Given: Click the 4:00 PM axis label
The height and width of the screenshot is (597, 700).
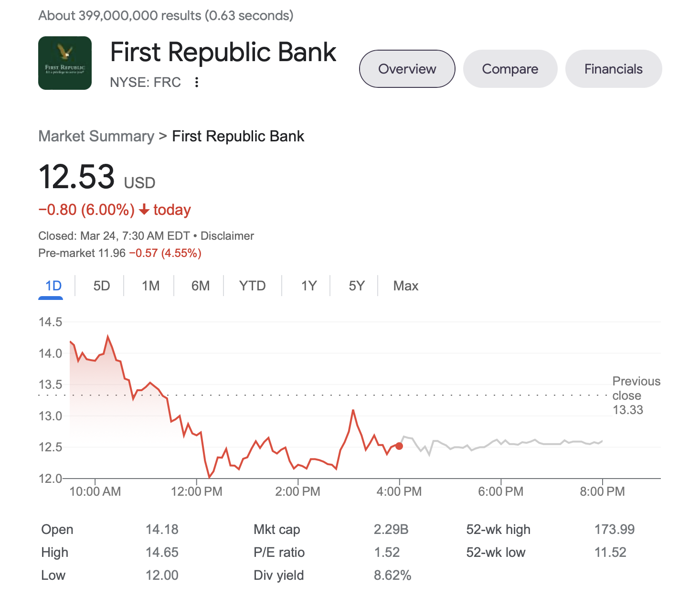Looking at the screenshot, I should point(399,491).
